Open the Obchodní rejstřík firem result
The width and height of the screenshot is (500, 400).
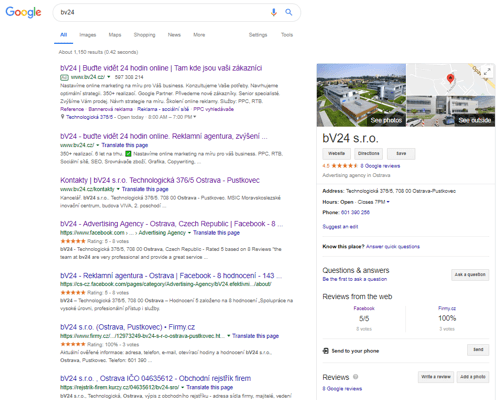point(155,378)
